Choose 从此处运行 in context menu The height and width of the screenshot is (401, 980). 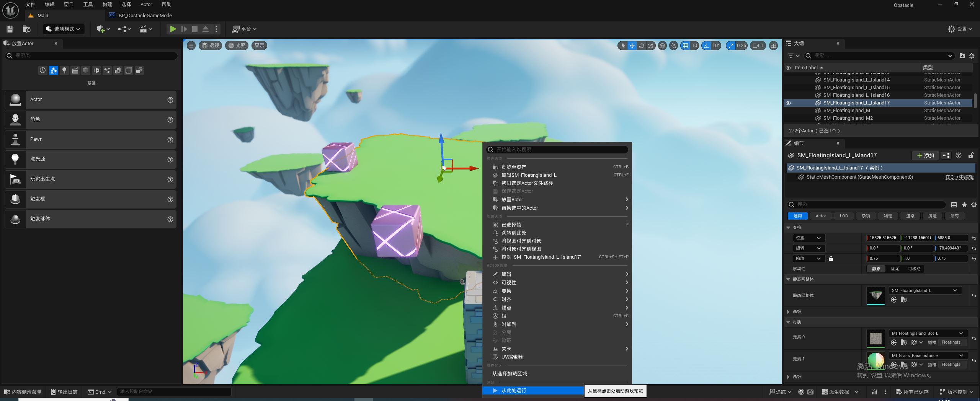(x=533, y=391)
